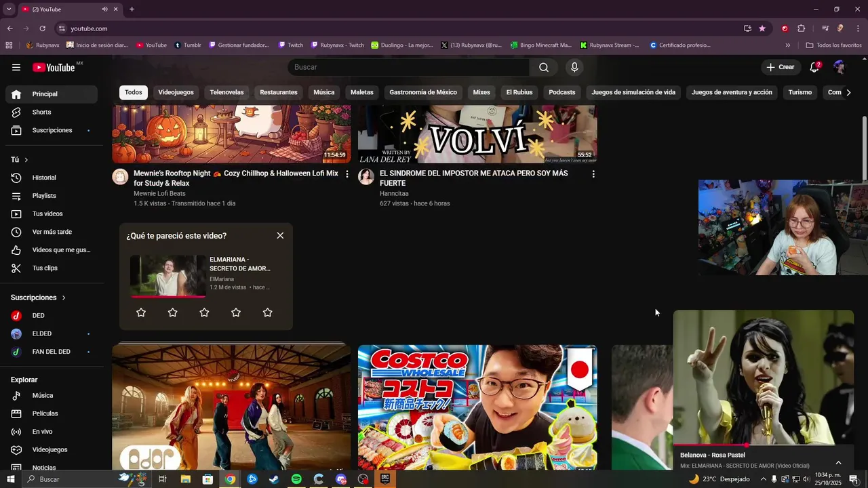Click the YouTube logo
This screenshot has height=488, width=868.
coord(54,67)
